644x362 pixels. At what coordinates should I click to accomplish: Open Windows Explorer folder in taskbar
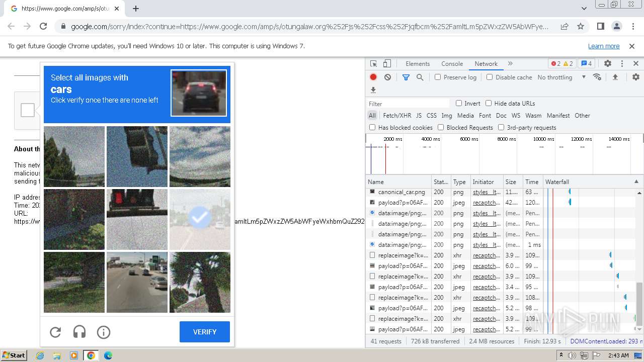coord(57,355)
